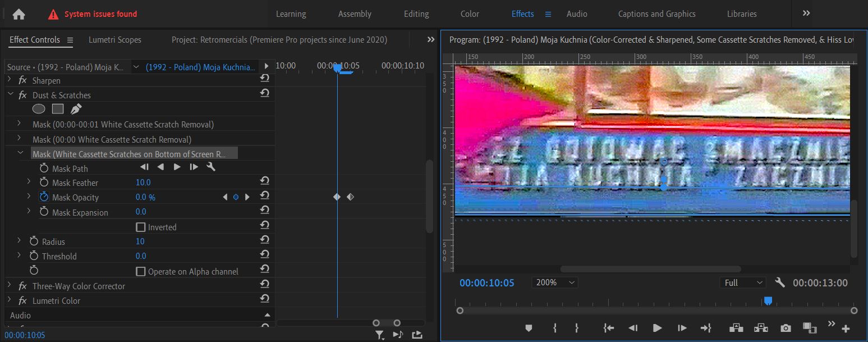Open the Effect Controls filter properties icon

click(380, 335)
